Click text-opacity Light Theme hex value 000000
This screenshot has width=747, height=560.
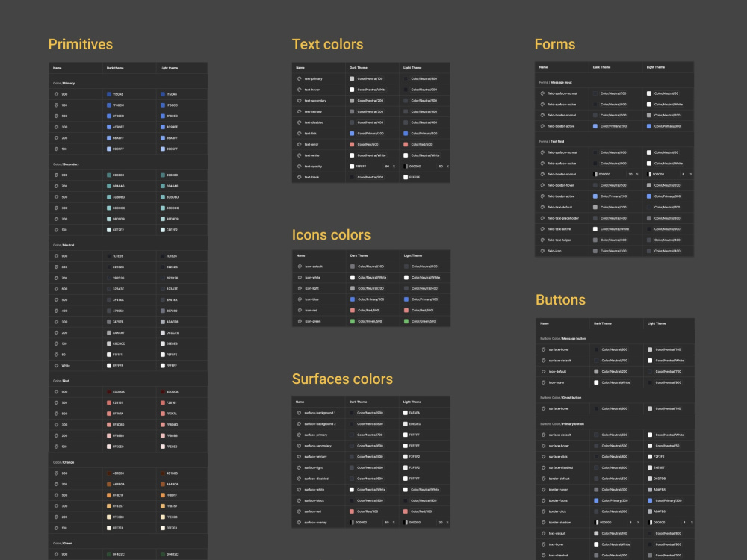pyautogui.click(x=415, y=167)
